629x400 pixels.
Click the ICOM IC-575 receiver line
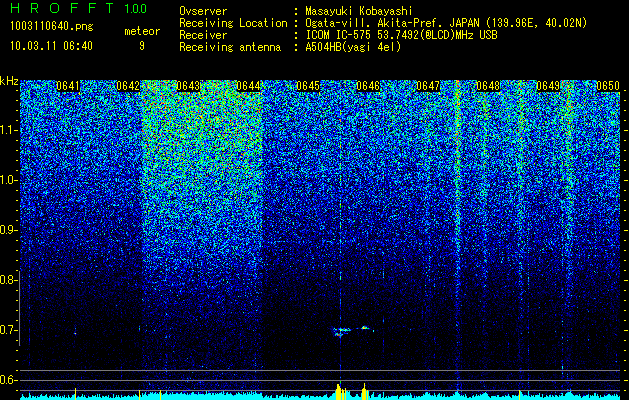pos(401,35)
